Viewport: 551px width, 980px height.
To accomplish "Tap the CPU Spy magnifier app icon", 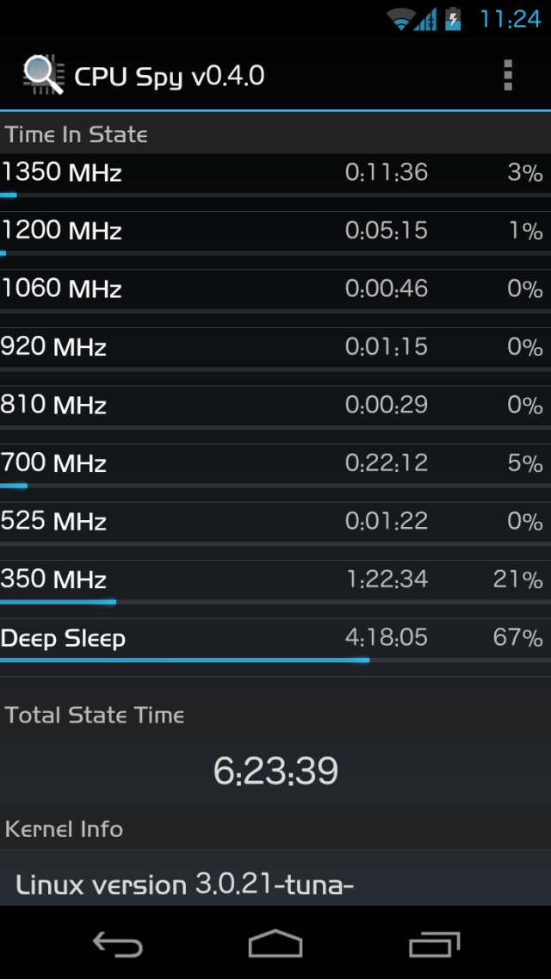I will click(44, 75).
